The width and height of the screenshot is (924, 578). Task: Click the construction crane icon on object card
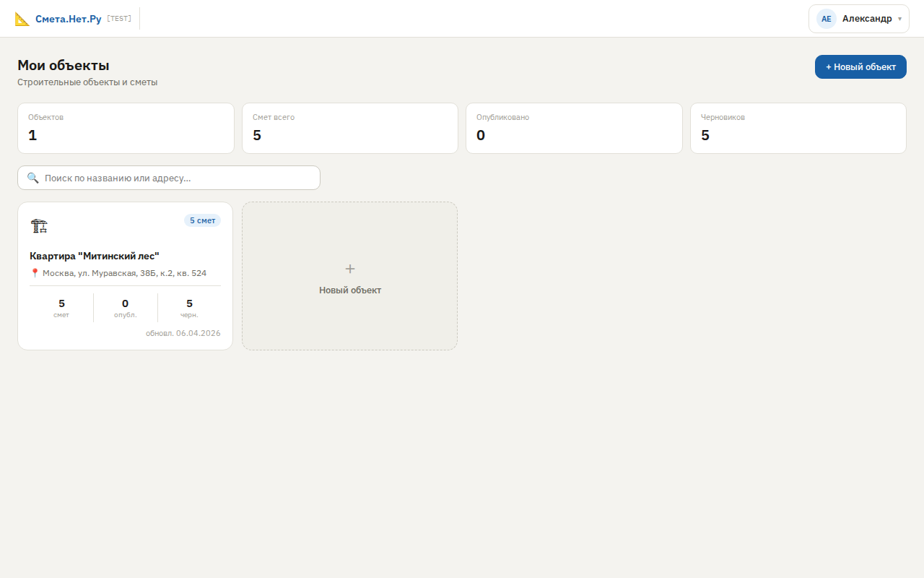click(x=39, y=225)
